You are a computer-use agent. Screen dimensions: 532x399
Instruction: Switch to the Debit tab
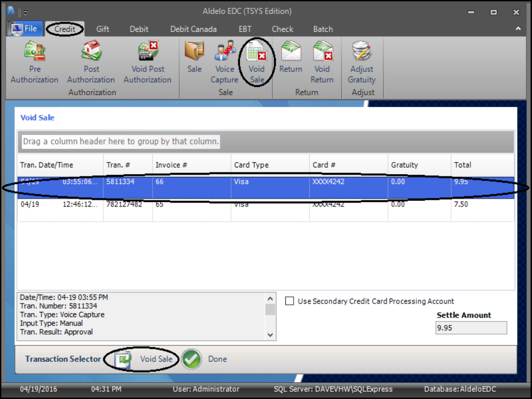tap(139, 29)
